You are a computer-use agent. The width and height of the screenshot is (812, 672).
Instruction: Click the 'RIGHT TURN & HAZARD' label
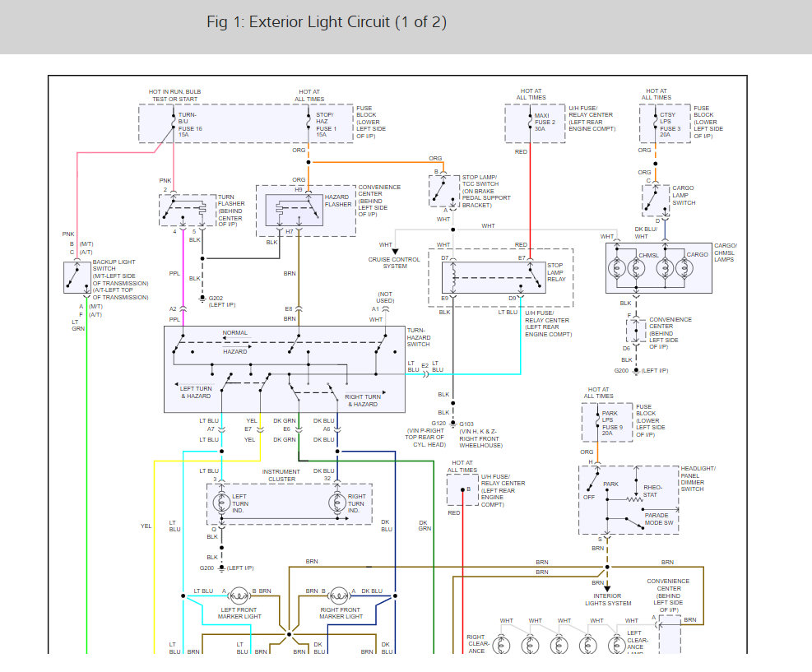coord(363,401)
